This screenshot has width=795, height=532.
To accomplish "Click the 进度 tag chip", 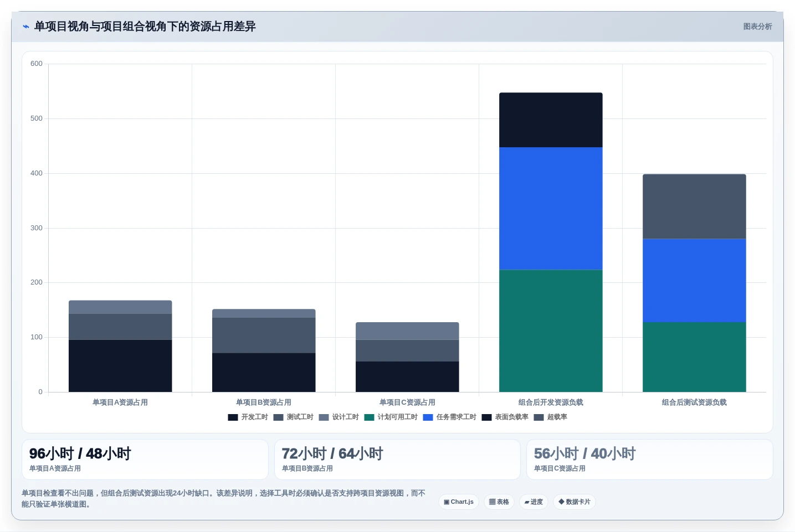I will (534, 502).
